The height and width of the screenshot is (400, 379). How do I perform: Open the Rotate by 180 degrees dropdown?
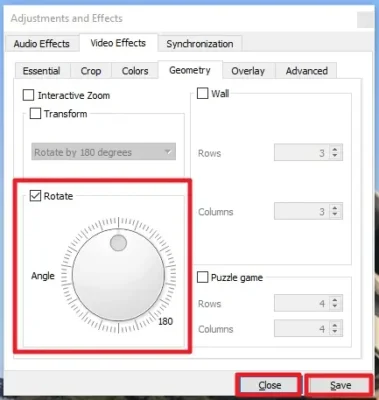tap(104, 152)
